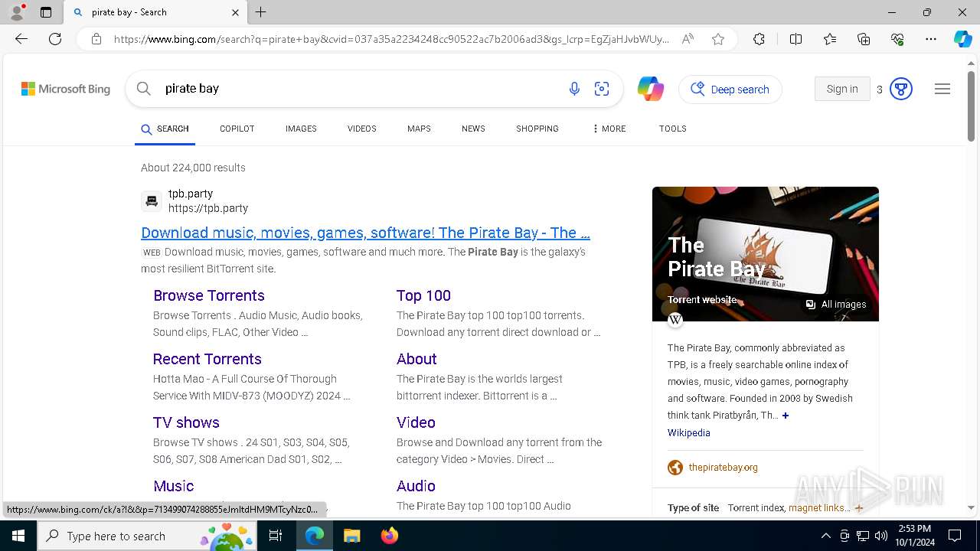This screenshot has height=551, width=980.
Task: Open the Bing Copilot colorful icon
Action: click(x=651, y=89)
